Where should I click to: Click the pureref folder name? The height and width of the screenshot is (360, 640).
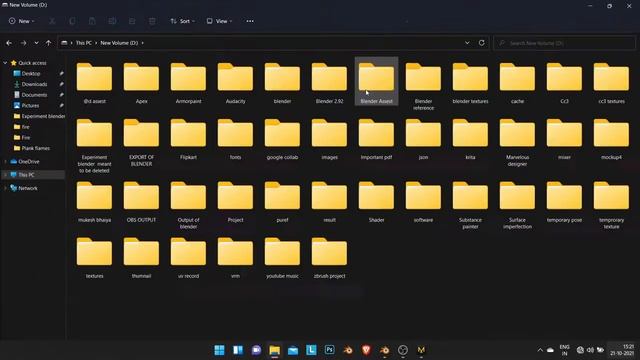click(x=282, y=220)
